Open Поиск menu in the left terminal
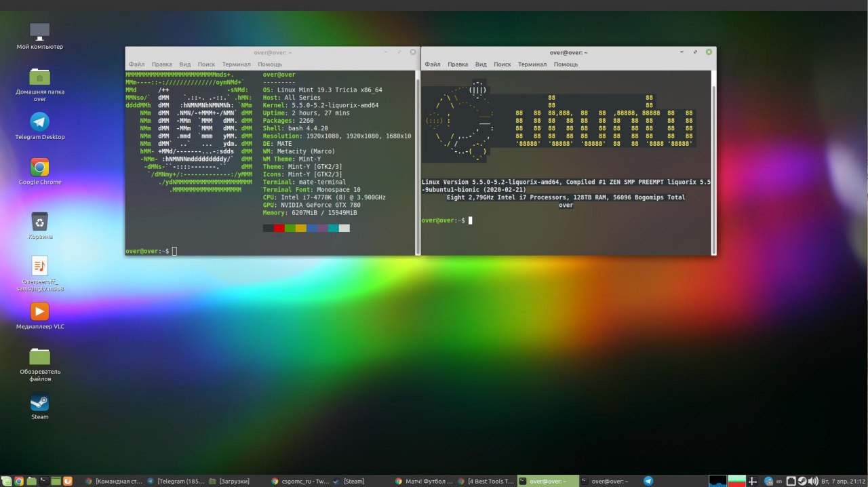Image resolution: width=868 pixels, height=487 pixels. [x=206, y=64]
